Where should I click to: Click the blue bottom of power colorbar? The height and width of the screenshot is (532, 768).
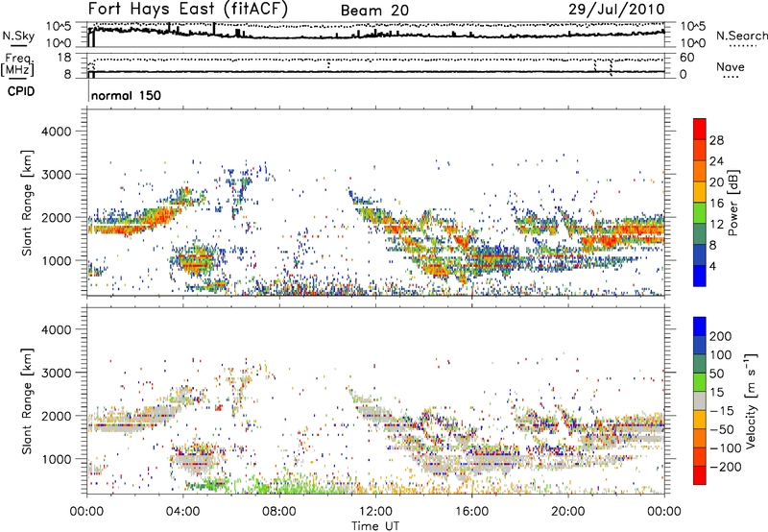[700, 276]
